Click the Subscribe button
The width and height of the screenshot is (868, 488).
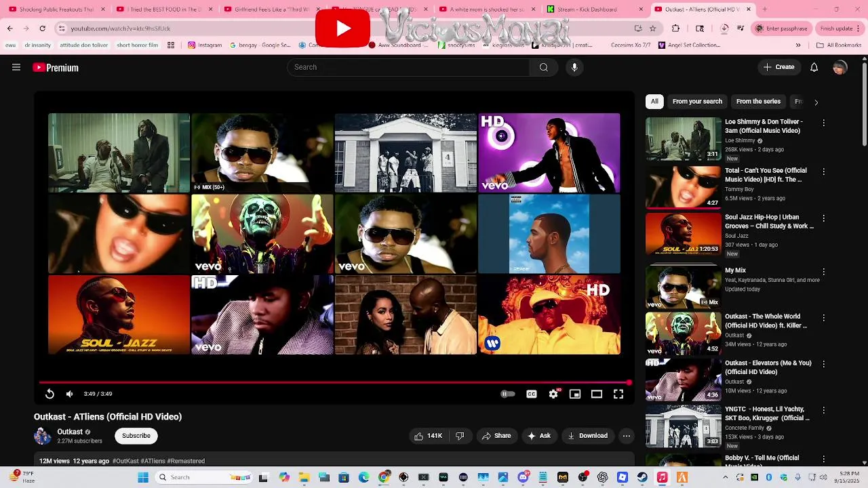[x=136, y=436]
